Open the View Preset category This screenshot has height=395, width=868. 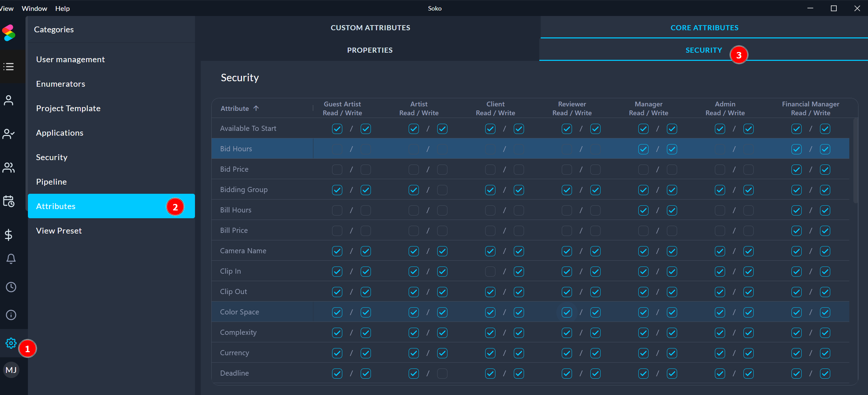pos(59,231)
